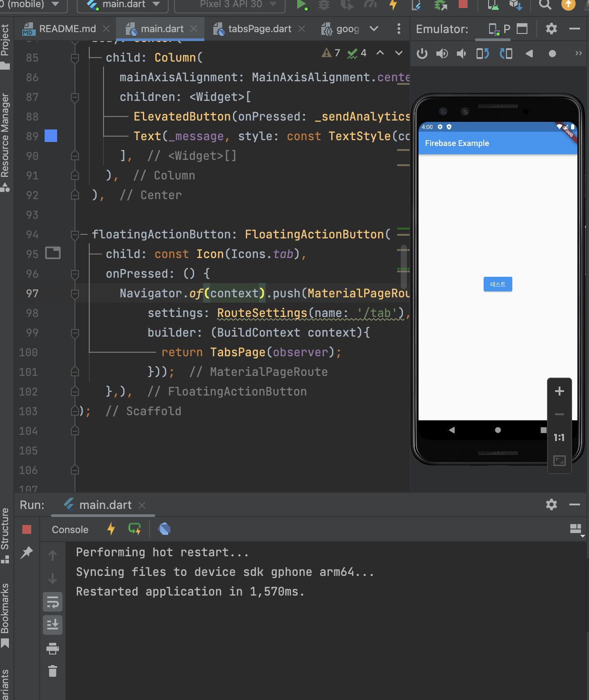Collapse onPressed fold marker at line 96
Image resolution: width=589 pixels, height=700 pixels.
tap(75, 274)
